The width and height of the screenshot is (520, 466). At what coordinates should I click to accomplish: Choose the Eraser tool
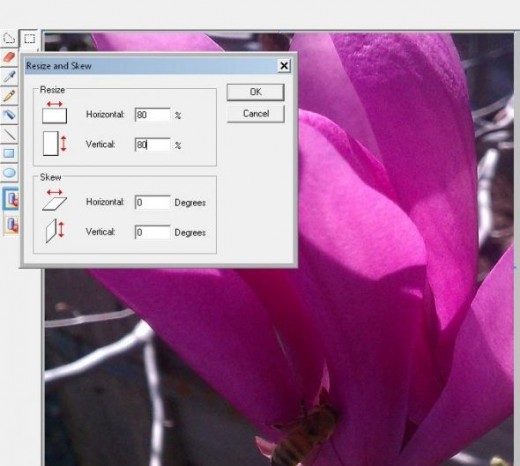(x=9, y=57)
